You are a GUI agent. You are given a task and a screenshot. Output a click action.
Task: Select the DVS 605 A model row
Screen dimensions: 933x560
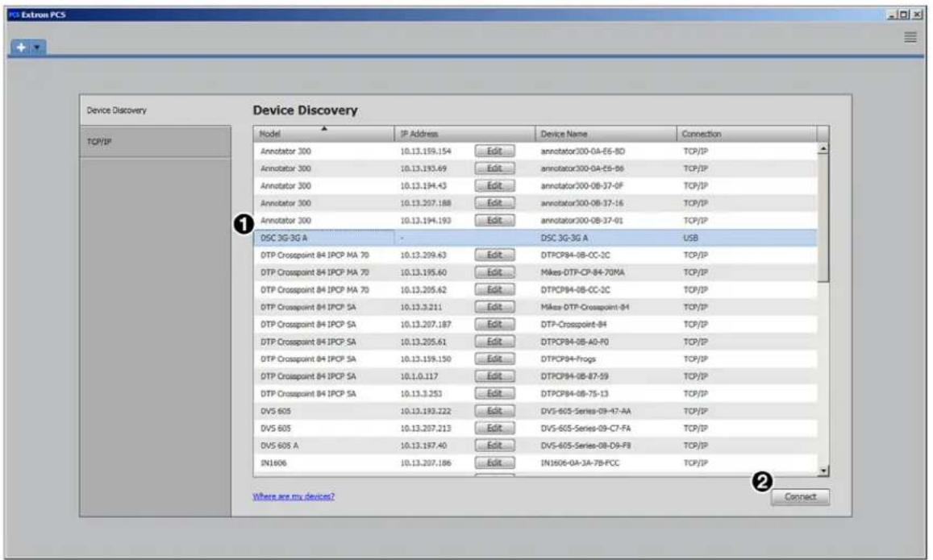point(535,446)
